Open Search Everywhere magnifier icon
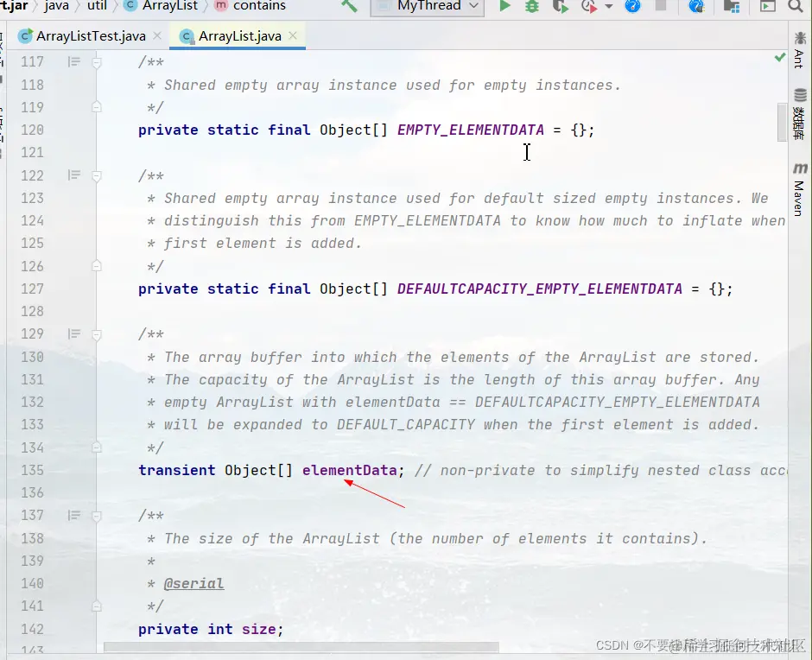 [796, 6]
